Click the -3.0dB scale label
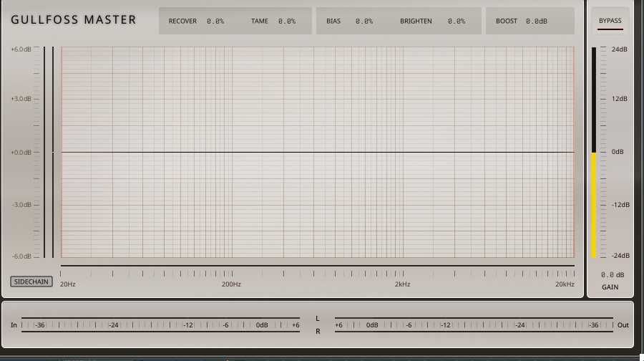 21,205
